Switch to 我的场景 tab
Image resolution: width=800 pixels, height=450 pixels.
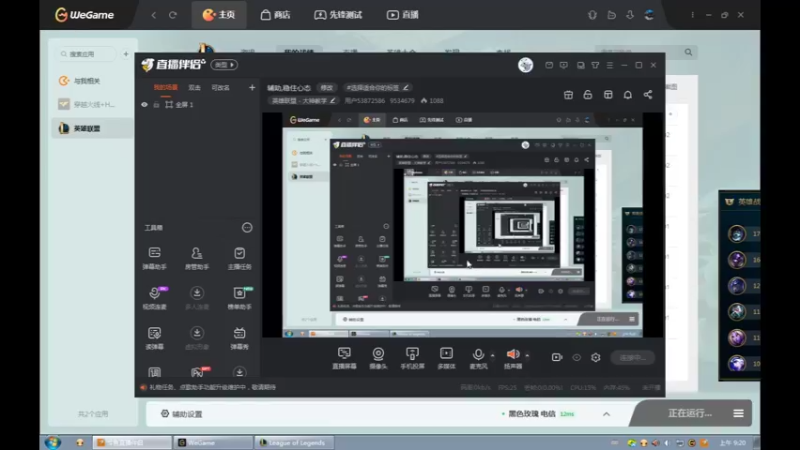click(166, 88)
